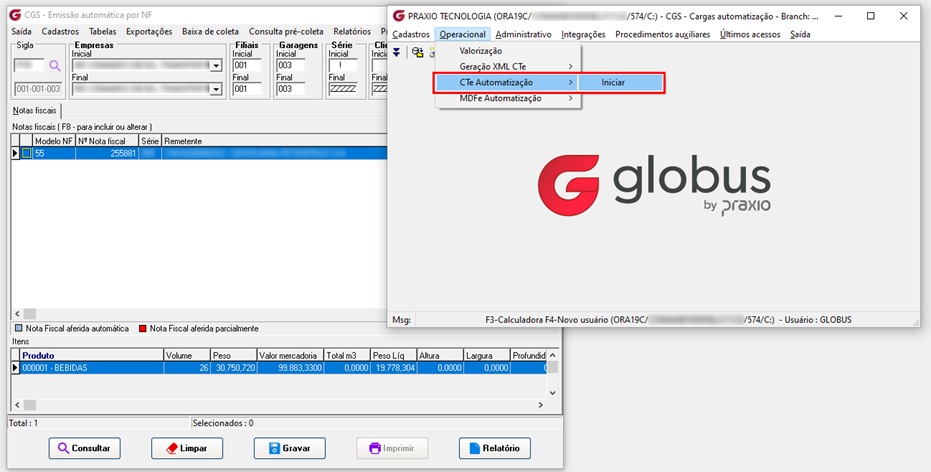Click the red Nota Fiscal aferida parcialmente swatch
The height and width of the screenshot is (472, 931).
tap(142, 328)
